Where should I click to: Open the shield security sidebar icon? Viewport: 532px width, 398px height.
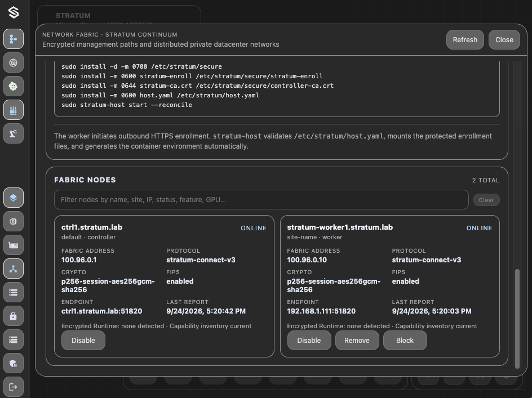tap(14, 364)
